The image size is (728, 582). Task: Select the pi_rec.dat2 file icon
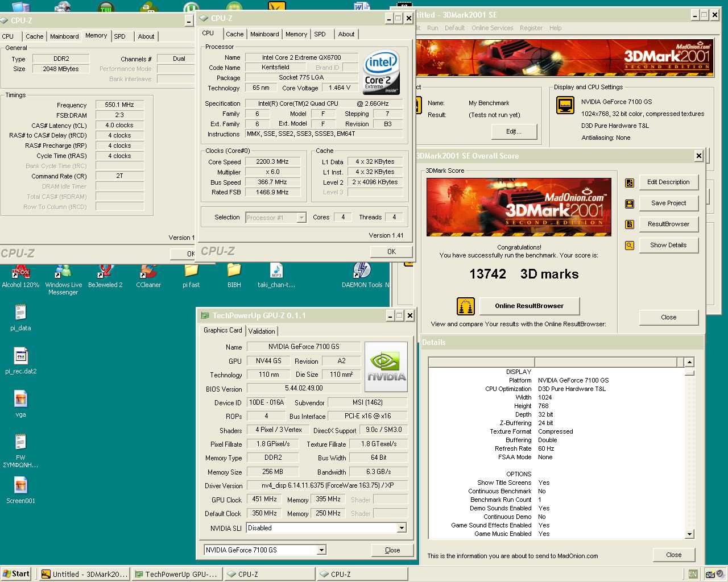click(x=20, y=361)
